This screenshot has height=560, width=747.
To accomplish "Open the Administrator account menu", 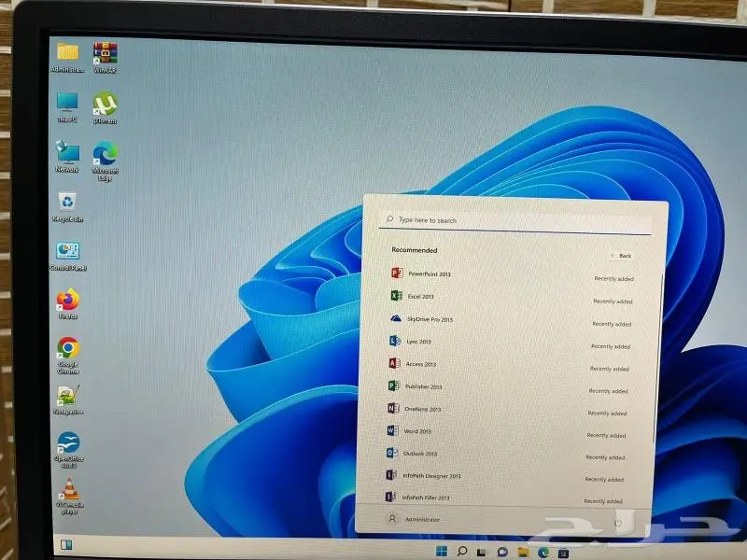I will [414, 519].
